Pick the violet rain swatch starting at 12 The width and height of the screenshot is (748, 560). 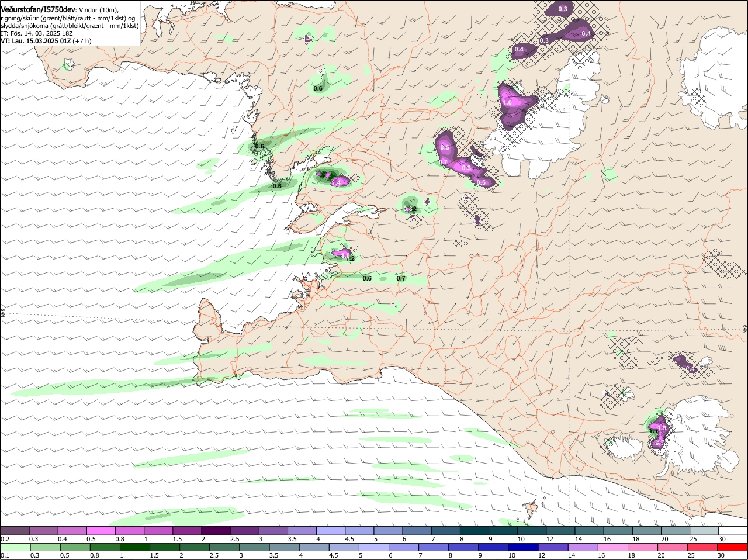(x=553, y=547)
